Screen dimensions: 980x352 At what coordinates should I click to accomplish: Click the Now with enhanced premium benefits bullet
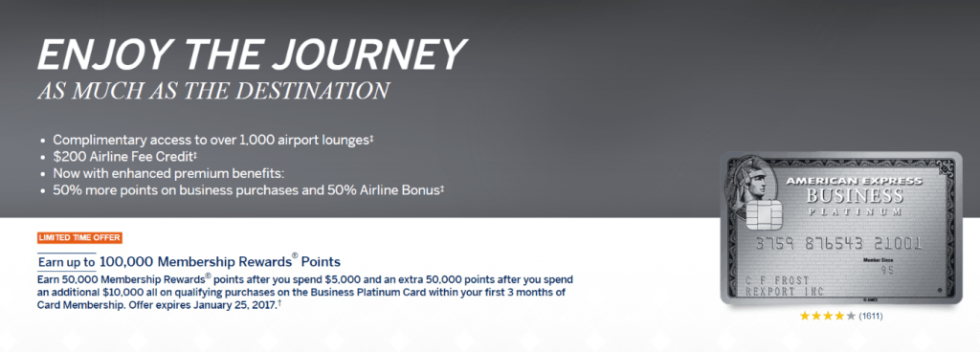[165, 173]
